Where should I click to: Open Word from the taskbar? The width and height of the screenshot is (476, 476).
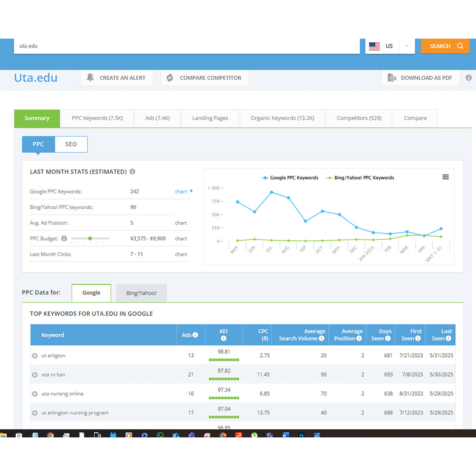(x=285, y=435)
